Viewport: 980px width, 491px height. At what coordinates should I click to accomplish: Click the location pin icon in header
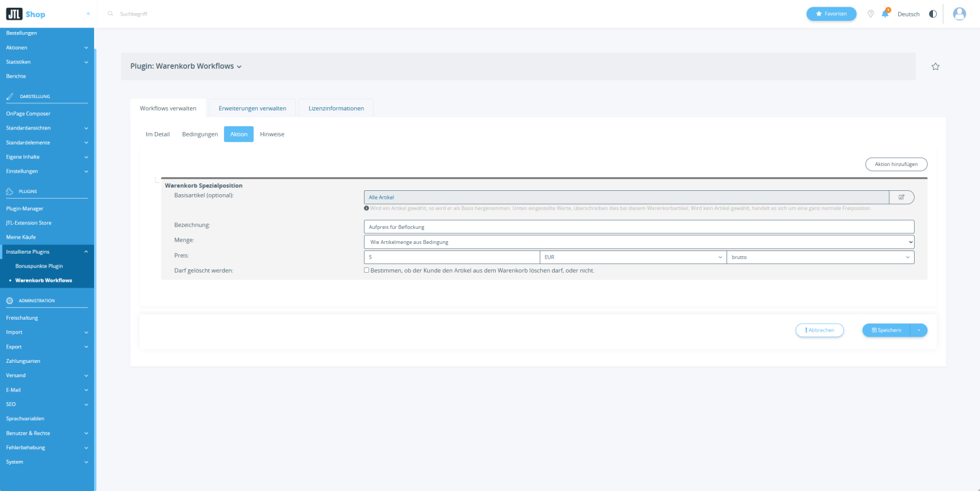click(870, 14)
